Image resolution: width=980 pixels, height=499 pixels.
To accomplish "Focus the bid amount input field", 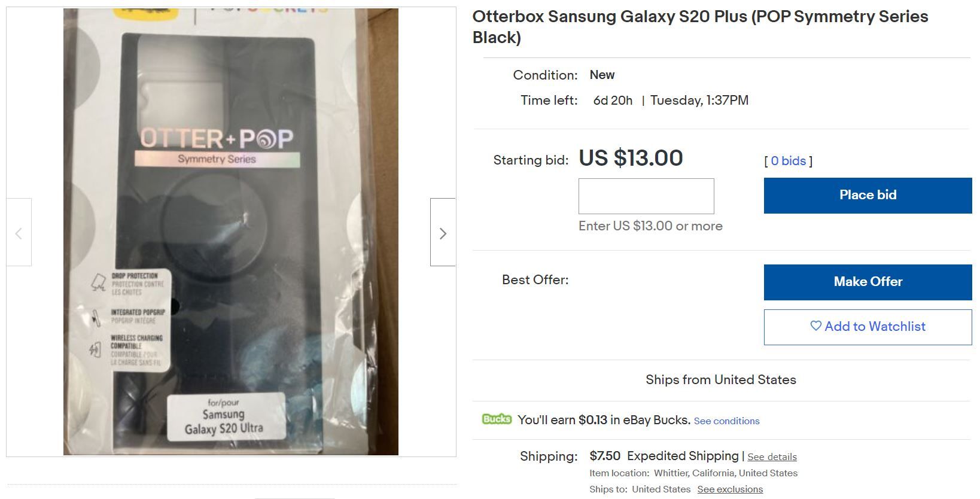I will pos(646,196).
